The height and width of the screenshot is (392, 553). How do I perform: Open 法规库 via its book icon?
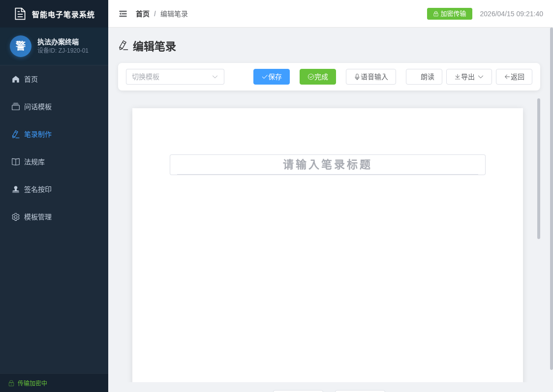pyautogui.click(x=15, y=162)
